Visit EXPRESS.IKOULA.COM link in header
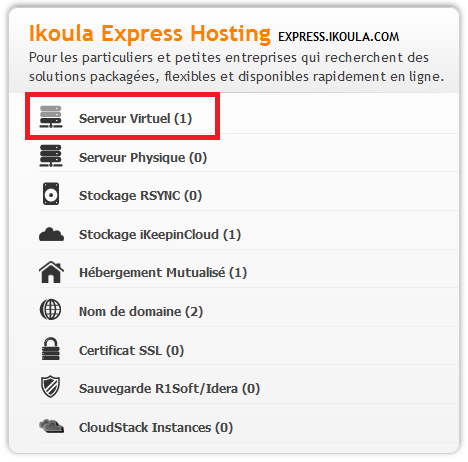 coord(339,37)
